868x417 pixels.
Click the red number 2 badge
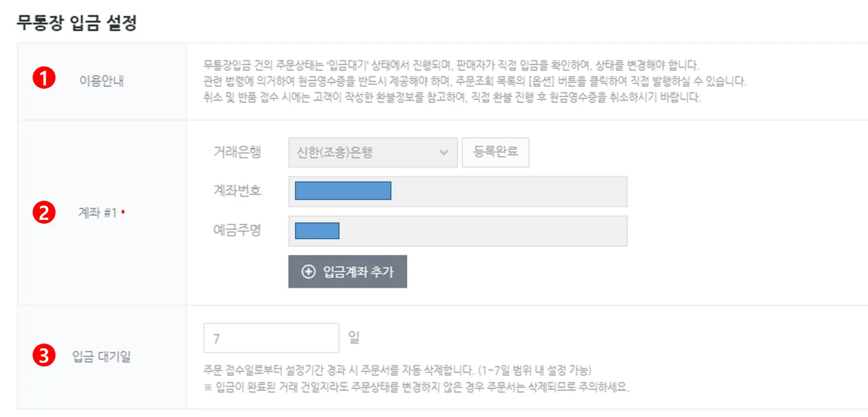point(43,213)
